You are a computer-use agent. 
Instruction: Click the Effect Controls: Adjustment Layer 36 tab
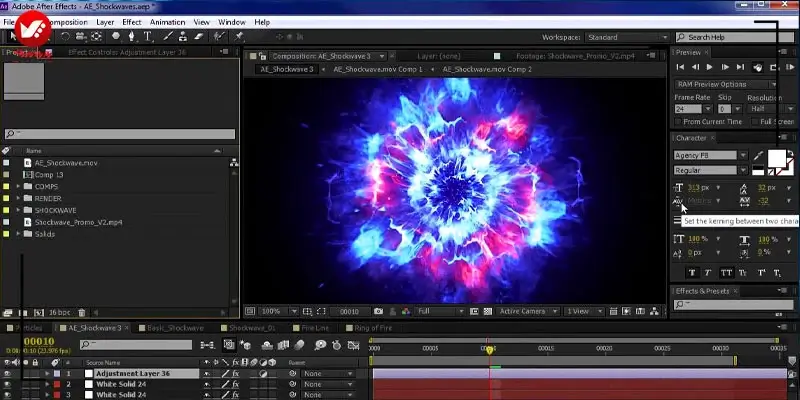[x=127, y=52]
